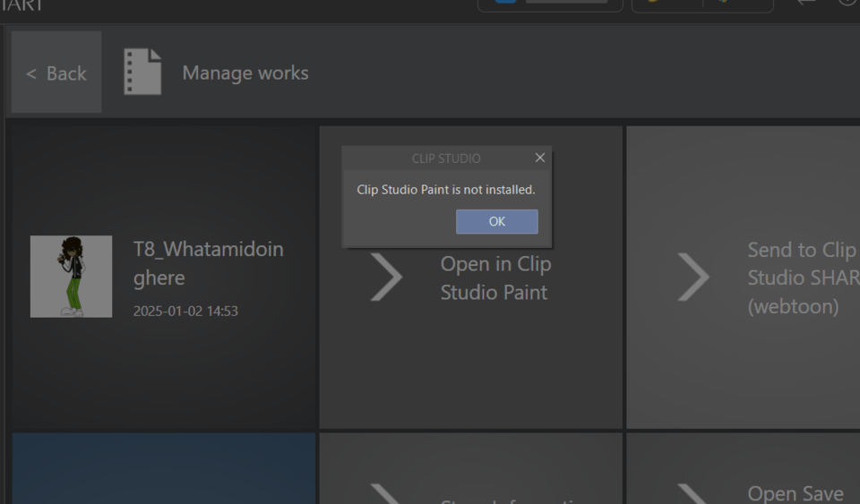Click the chevron beside Send to Clip Studio SHARE
This screenshot has width=860, height=504.
pos(693,278)
